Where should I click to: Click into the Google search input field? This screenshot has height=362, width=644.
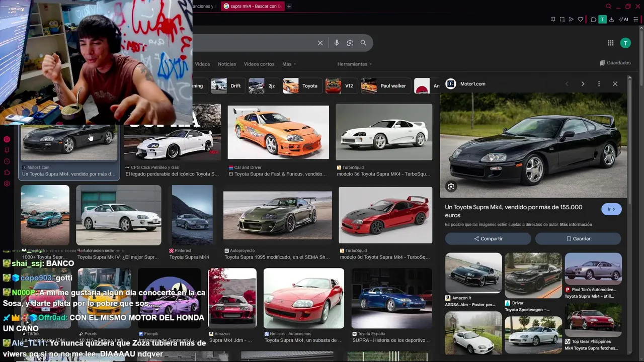[252, 43]
